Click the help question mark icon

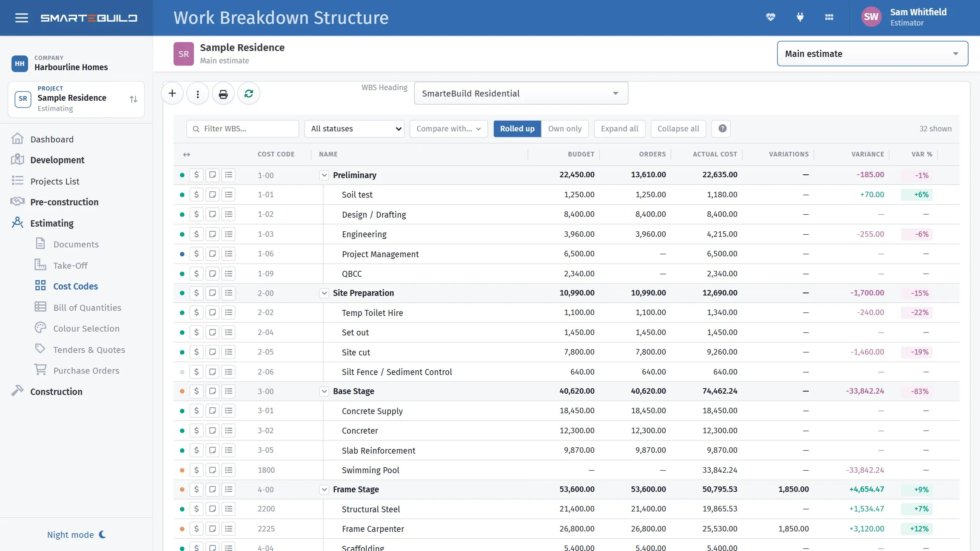point(722,128)
